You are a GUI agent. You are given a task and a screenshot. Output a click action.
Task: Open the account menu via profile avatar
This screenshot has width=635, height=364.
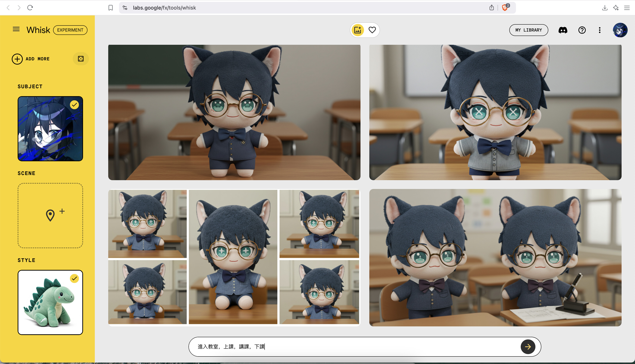click(x=620, y=30)
